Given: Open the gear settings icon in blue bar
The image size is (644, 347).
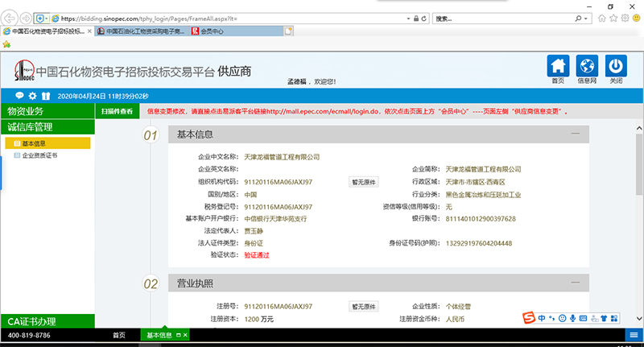Looking at the screenshot, I should coord(32,96).
